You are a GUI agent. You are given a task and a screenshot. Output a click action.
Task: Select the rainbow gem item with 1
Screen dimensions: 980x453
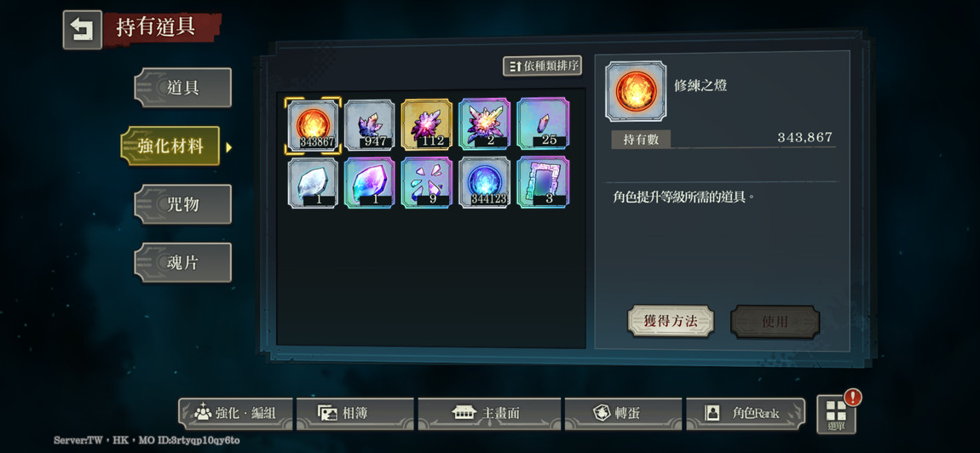click(x=369, y=182)
